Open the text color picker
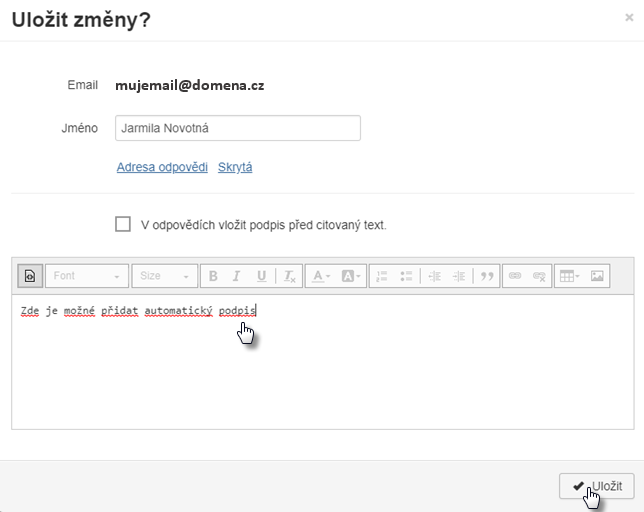The image size is (644, 512). click(321, 276)
